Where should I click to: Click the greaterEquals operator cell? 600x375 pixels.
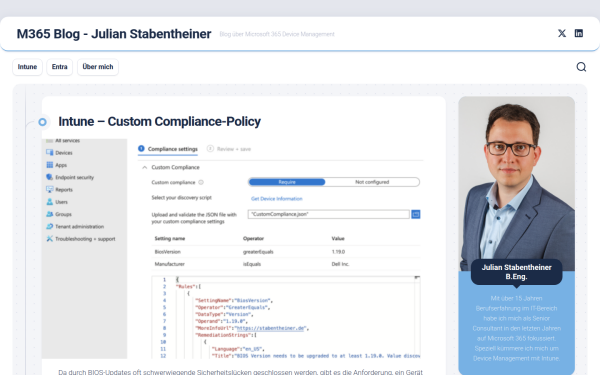pos(258,252)
